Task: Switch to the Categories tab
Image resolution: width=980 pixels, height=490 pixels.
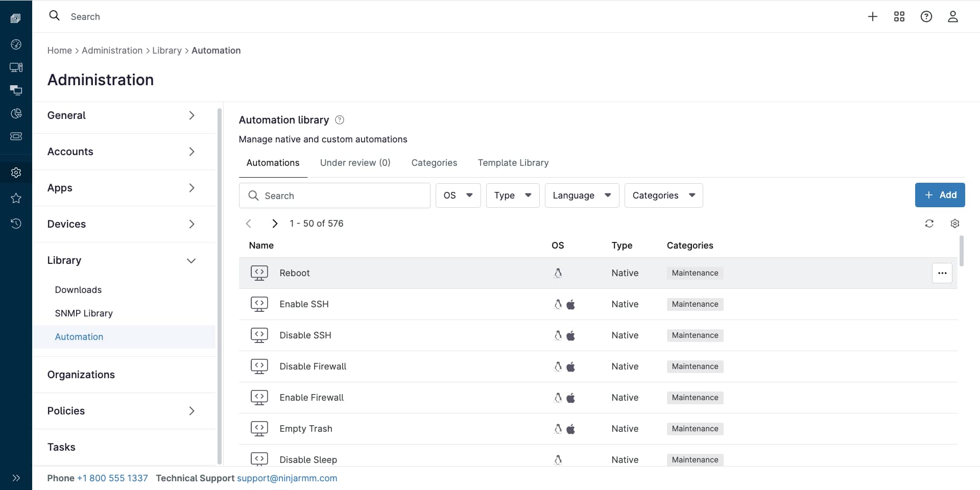Action: 434,163
